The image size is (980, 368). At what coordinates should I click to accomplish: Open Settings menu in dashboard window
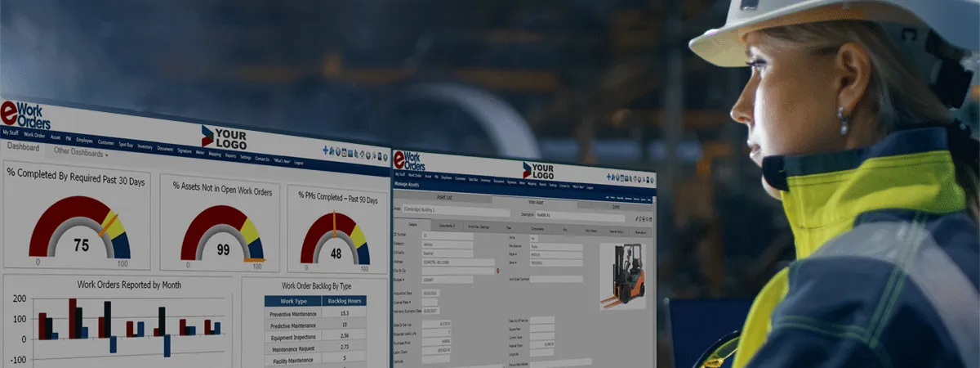246,157
